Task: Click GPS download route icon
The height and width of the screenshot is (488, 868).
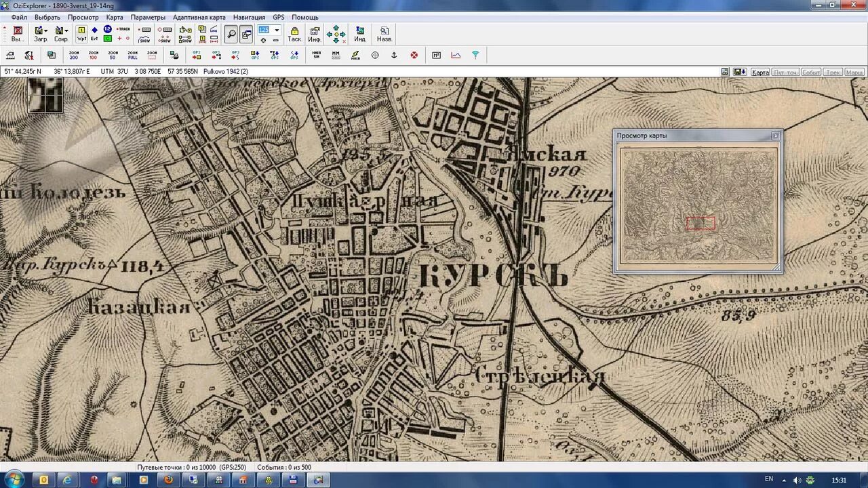Action: click(275, 55)
